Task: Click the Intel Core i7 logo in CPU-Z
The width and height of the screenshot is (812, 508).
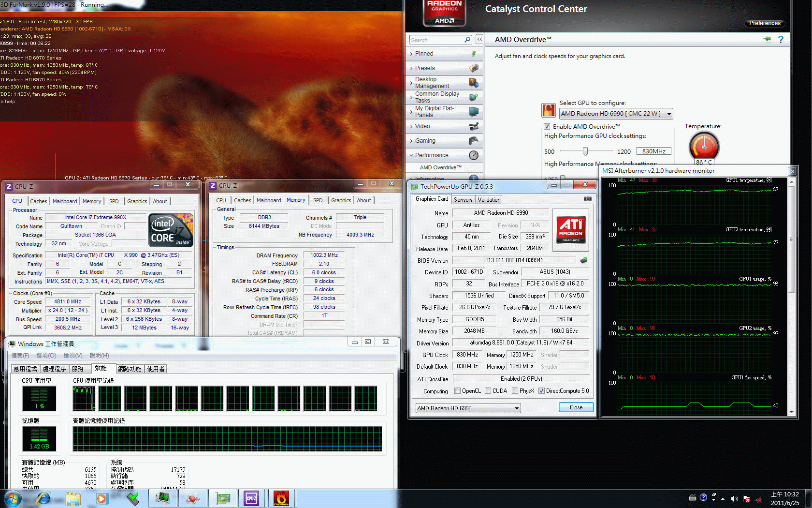Action: tap(171, 231)
